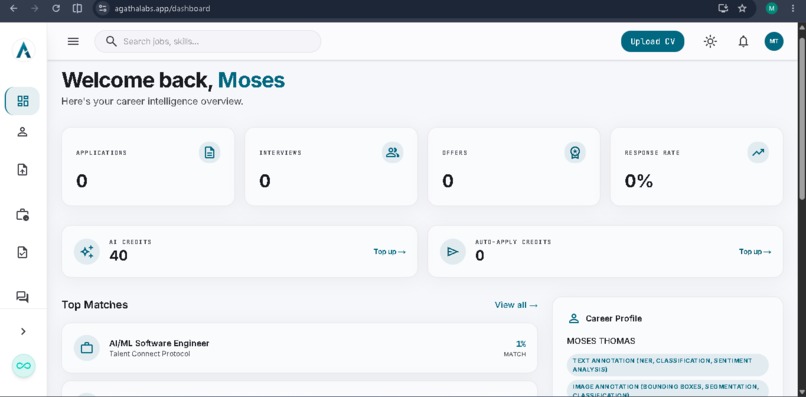806x397 pixels.
Task: Click the AI Credits sparkle icon
Action: (87, 251)
